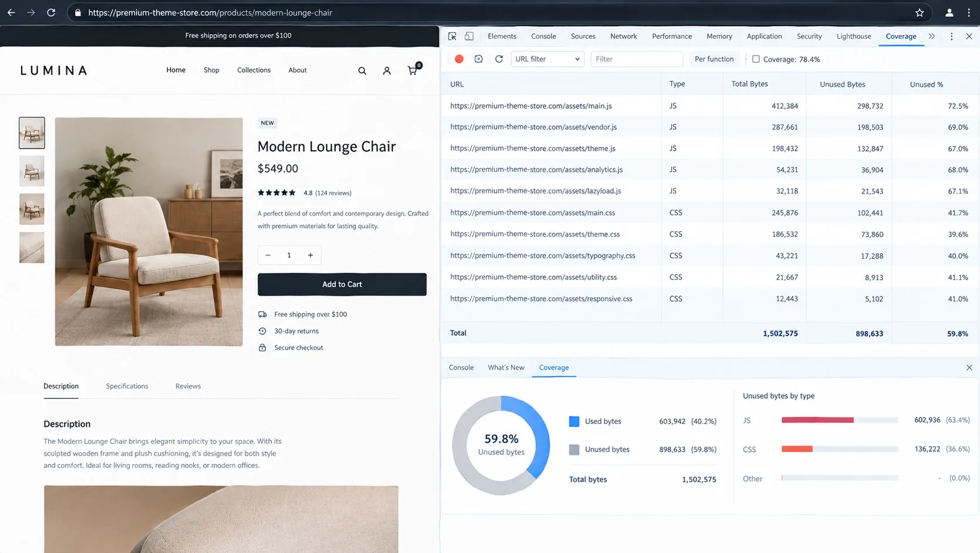Expand the hidden DevTools tabs chevron

pos(931,36)
